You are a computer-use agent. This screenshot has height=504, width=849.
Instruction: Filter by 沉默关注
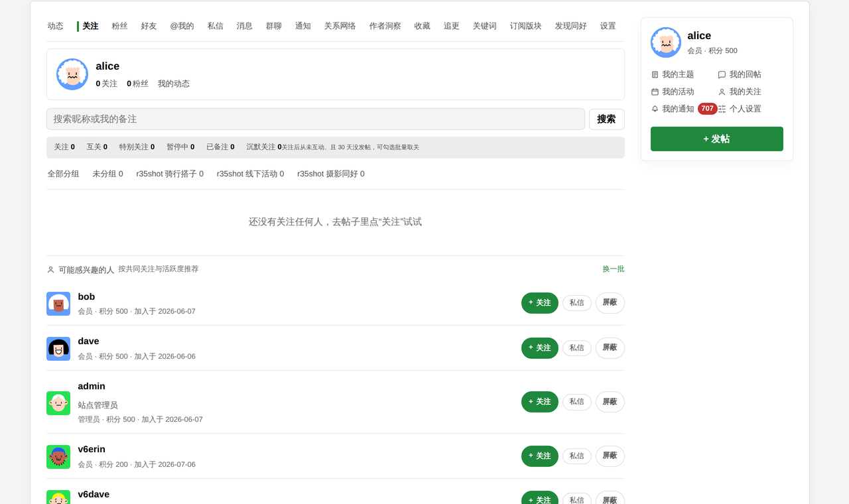263,147
